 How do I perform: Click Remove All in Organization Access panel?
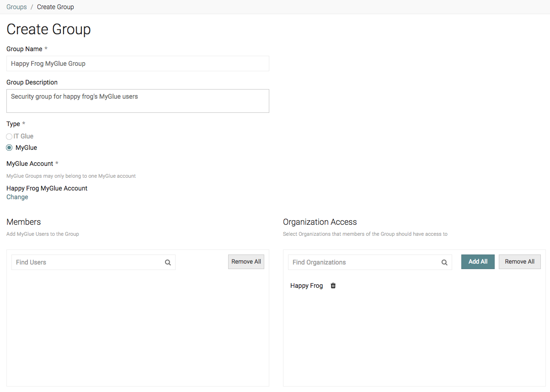(x=519, y=261)
